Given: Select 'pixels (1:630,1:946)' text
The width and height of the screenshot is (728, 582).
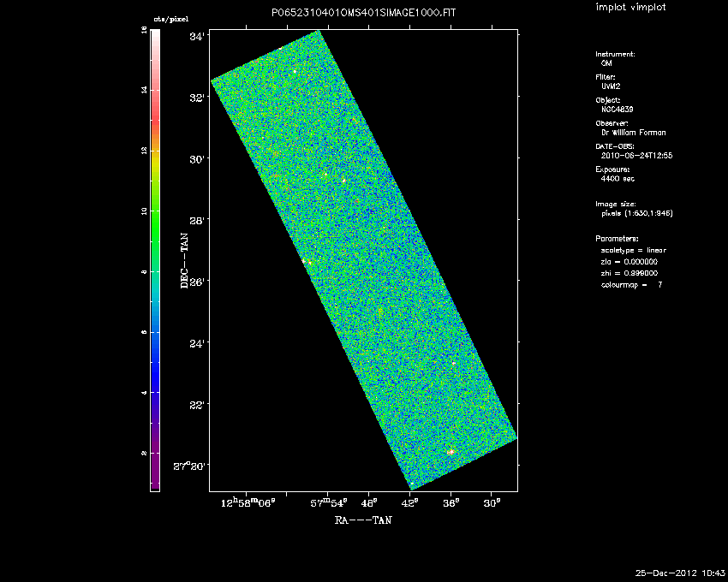Looking at the screenshot, I should pyautogui.click(x=637, y=213).
